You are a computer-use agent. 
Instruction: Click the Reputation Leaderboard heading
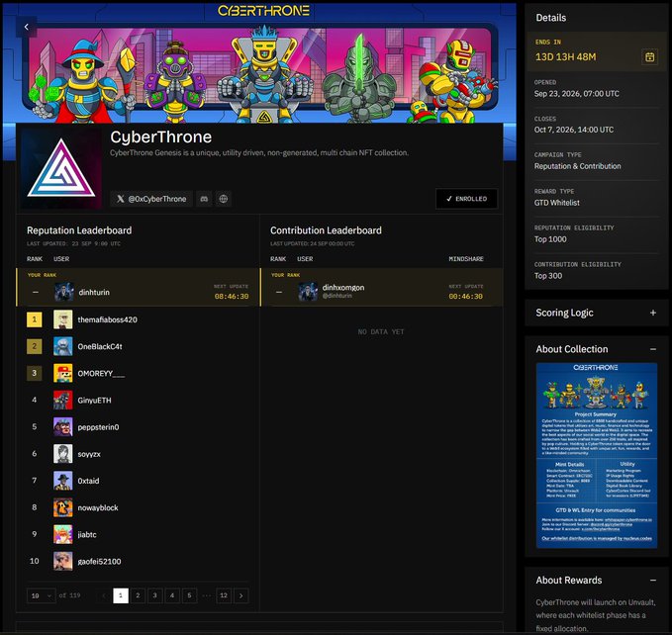click(x=79, y=230)
